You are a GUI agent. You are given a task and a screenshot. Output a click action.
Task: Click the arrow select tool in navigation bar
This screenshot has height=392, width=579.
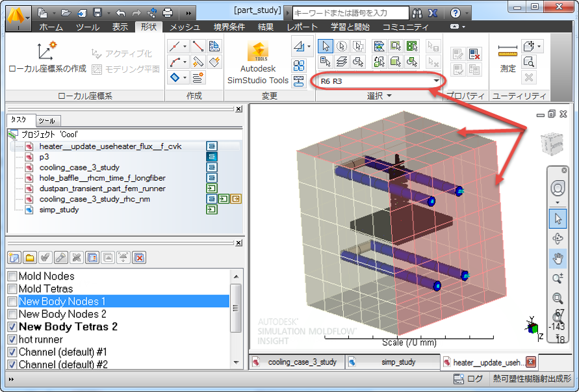coord(558,218)
